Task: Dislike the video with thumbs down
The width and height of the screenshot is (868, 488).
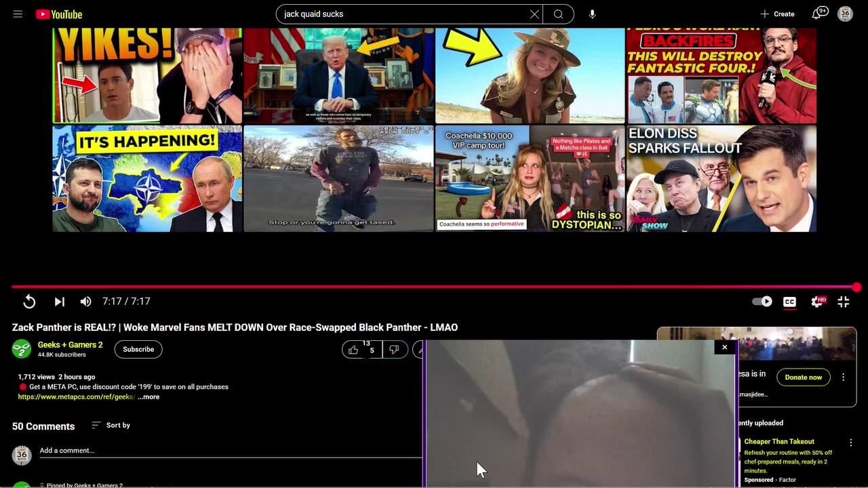Action: click(x=395, y=350)
